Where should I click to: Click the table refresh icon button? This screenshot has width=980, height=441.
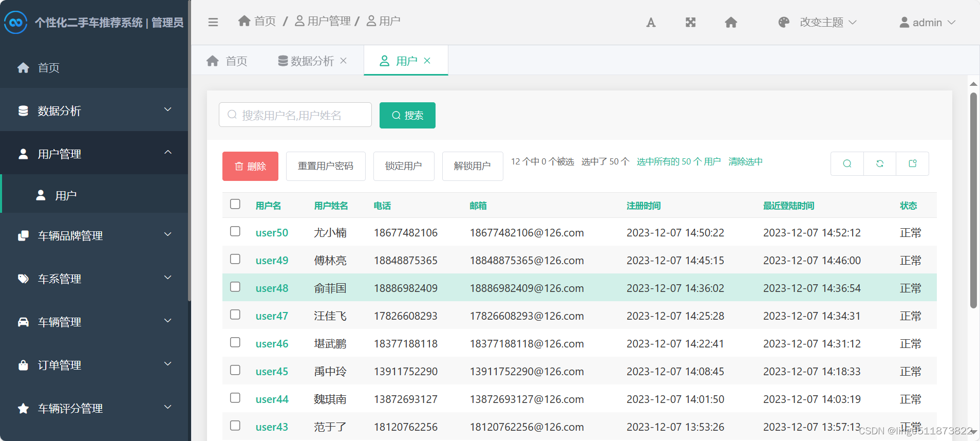pyautogui.click(x=880, y=163)
